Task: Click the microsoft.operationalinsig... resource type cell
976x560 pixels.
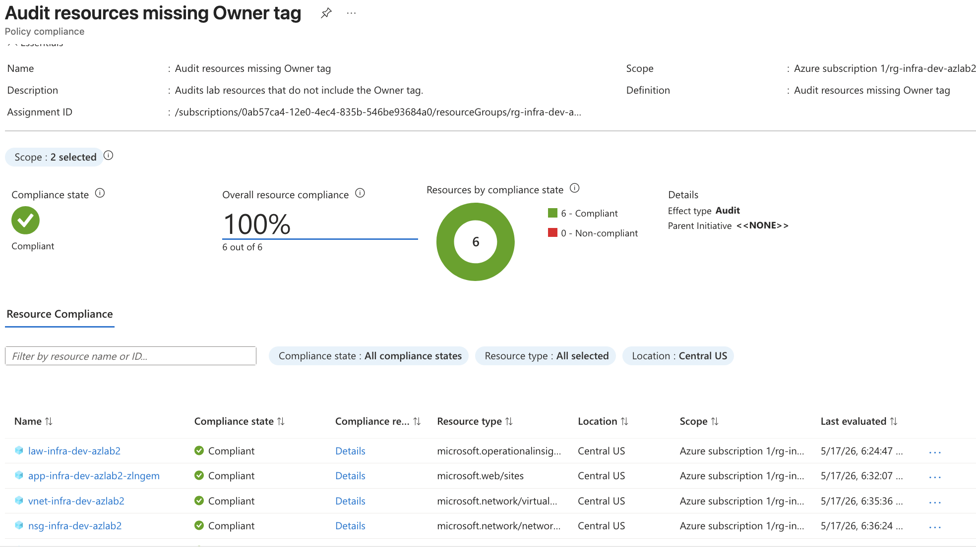Action: (x=499, y=451)
